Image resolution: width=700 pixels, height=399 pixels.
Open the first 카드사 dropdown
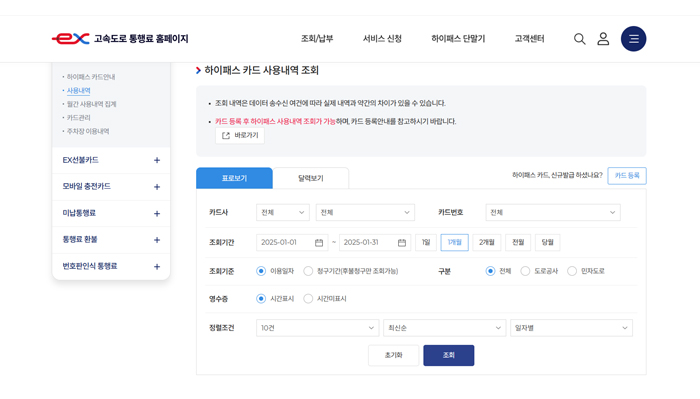click(283, 212)
